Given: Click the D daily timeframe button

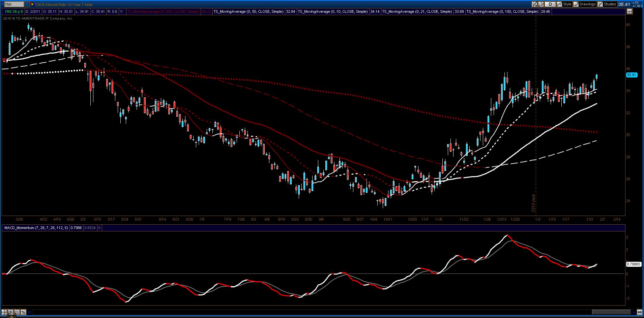Looking at the screenshot, I should click(x=550, y=4).
